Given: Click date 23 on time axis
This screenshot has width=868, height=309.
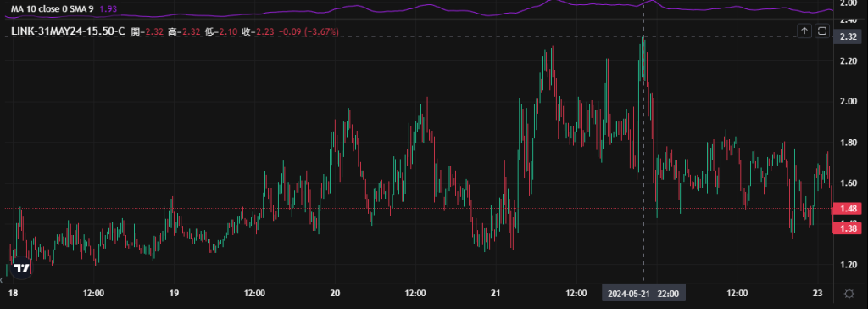Looking at the screenshot, I should tap(818, 293).
